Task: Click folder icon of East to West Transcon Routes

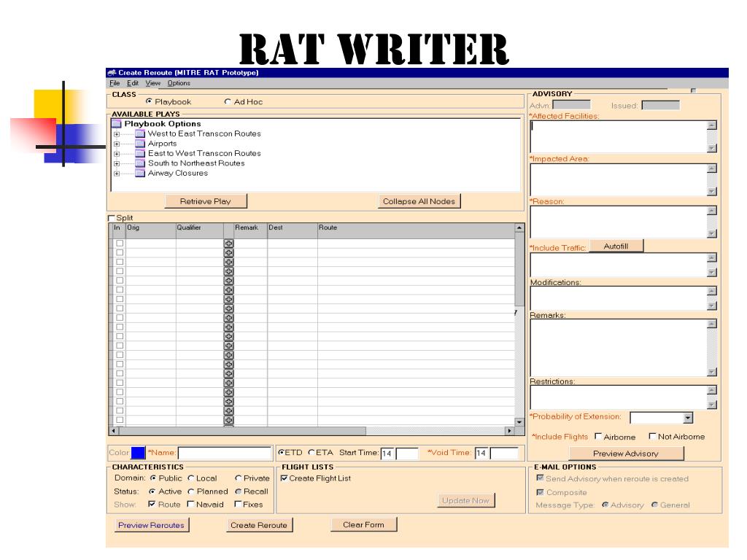Action: [140, 153]
